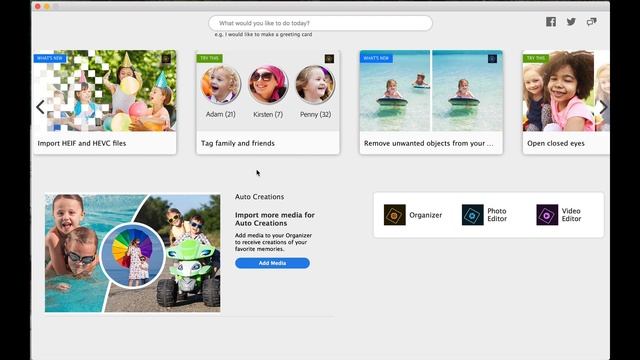640x360 pixels.
Task: Go to next carousel cards
Action: coord(603,107)
